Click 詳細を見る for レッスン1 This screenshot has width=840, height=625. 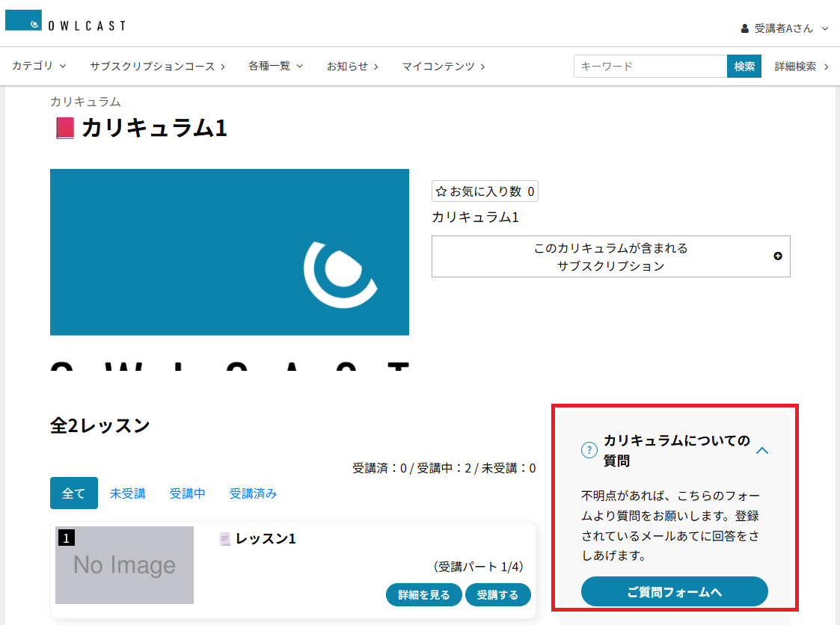click(423, 595)
